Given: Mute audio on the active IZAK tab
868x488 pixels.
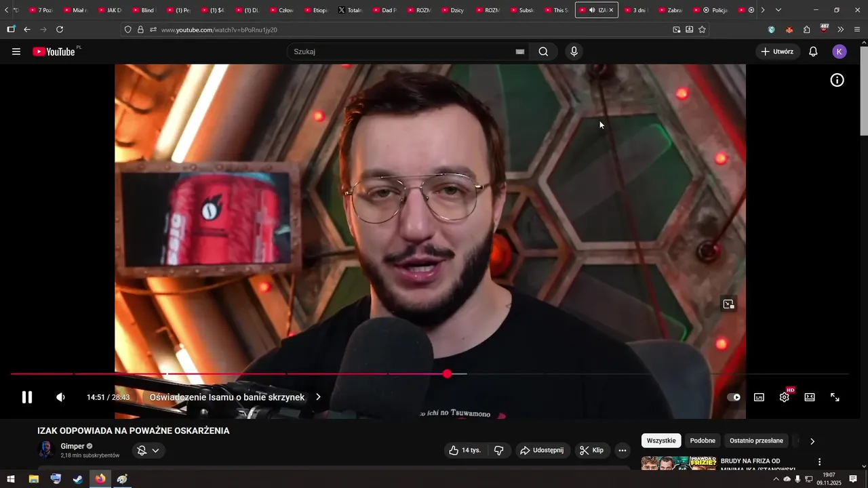Looking at the screenshot, I should click(592, 10).
